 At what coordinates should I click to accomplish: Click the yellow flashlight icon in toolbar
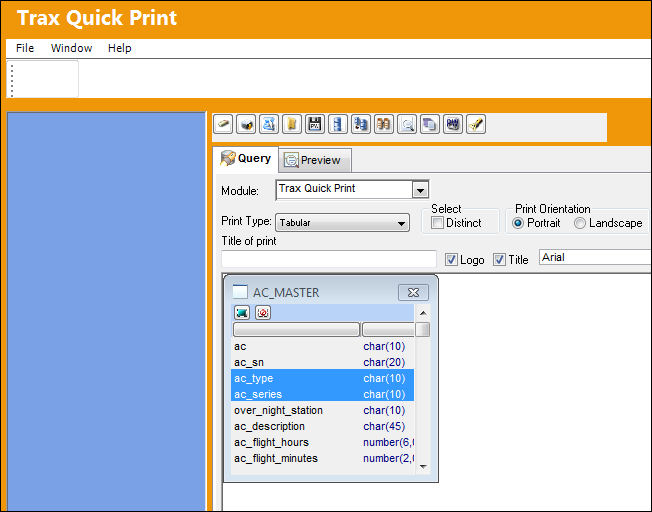(476, 124)
